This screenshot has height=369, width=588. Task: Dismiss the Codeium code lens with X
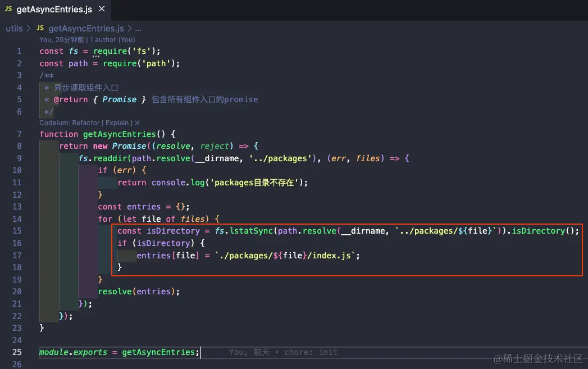[x=137, y=123]
